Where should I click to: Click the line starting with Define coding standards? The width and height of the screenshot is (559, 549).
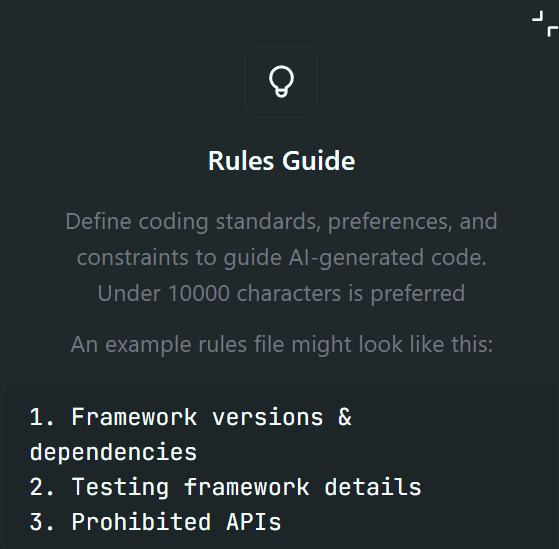tap(281, 222)
